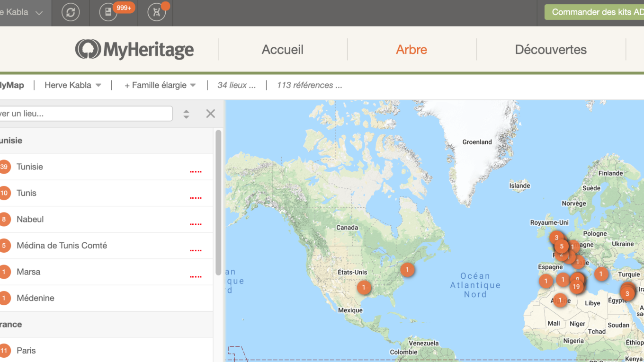Click the sync/refresh circular arrows icon
Viewport: 644px width, 362px height.
(71, 12)
